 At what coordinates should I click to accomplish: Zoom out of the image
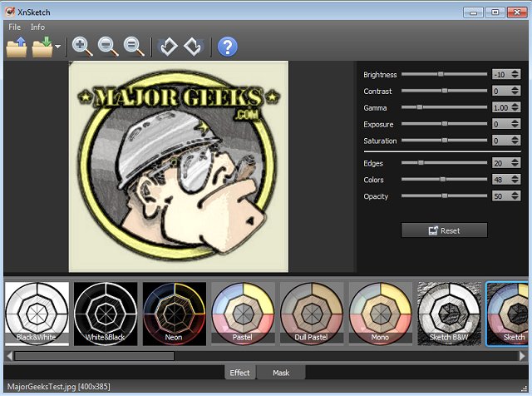tap(108, 47)
